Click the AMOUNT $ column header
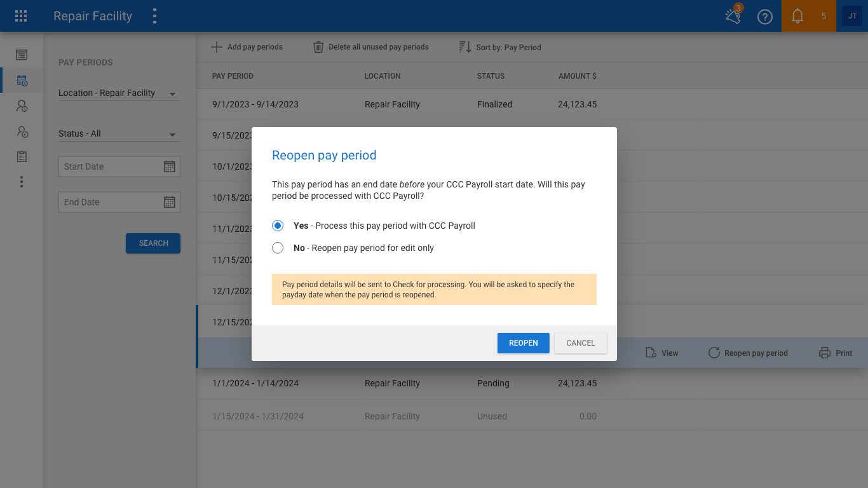The height and width of the screenshot is (488, 868). click(578, 76)
